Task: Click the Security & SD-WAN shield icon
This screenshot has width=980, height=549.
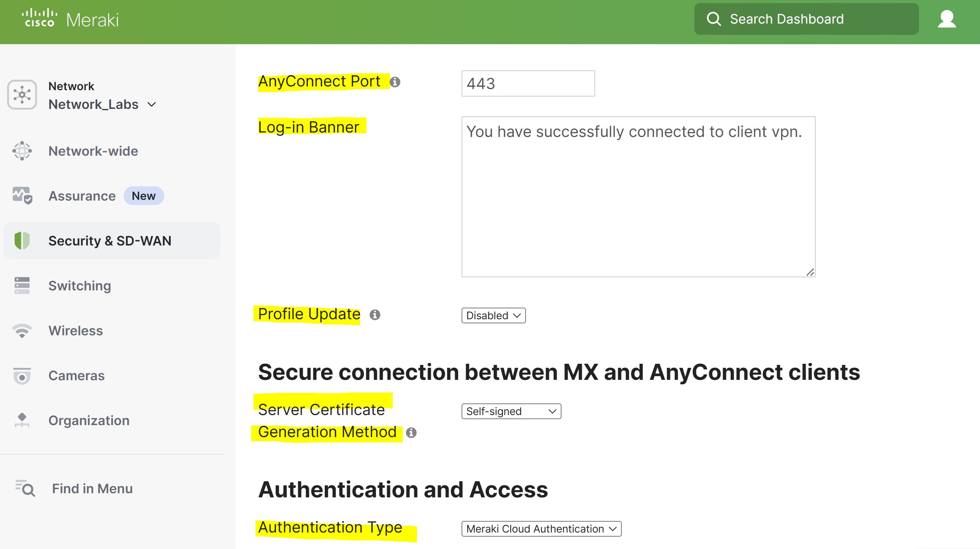Action: pos(22,241)
